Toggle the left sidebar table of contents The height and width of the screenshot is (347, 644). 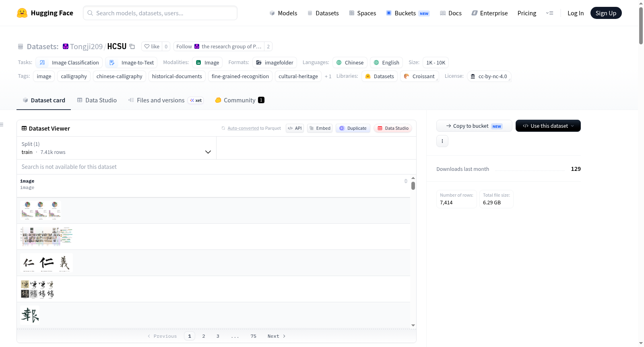[2, 125]
